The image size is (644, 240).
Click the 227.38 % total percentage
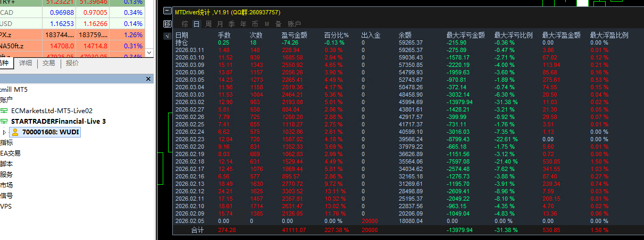tap(336, 230)
